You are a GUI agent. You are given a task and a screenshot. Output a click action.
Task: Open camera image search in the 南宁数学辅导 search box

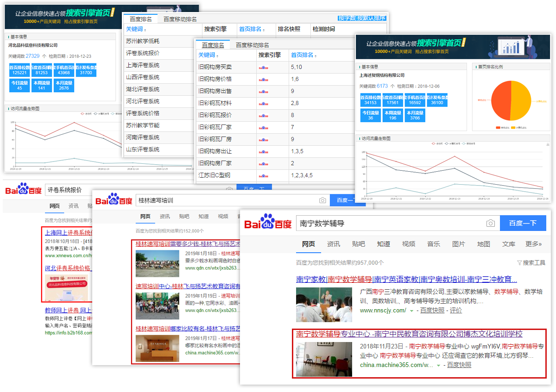coord(491,223)
